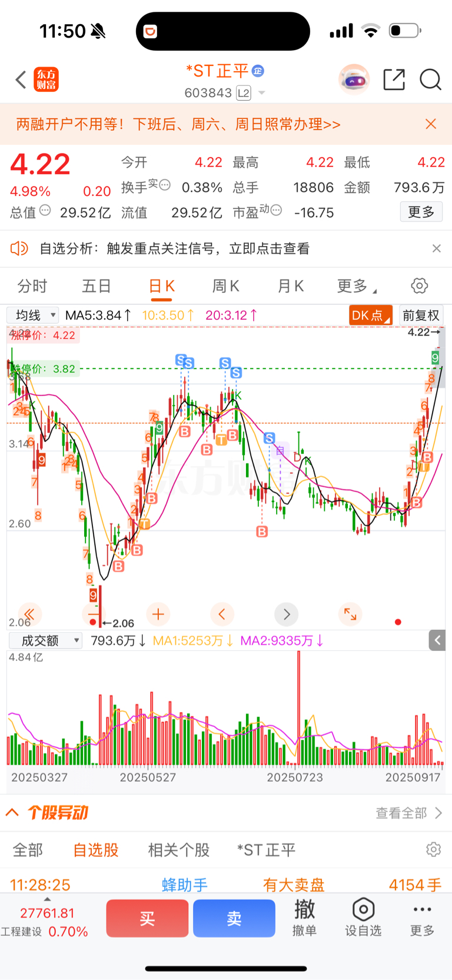Image resolution: width=452 pixels, height=980 pixels.
Task: Open chart settings gear icon
Action: click(x=420, y=286)
